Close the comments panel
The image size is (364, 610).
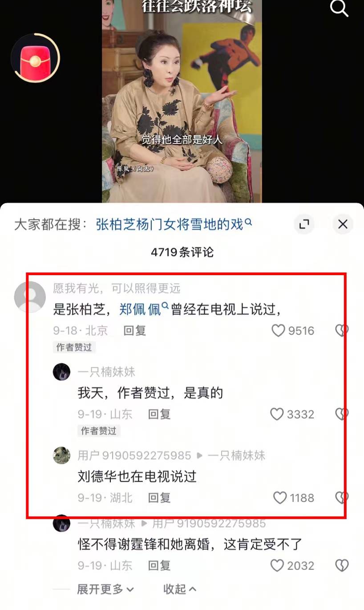(x=343, y=224)
